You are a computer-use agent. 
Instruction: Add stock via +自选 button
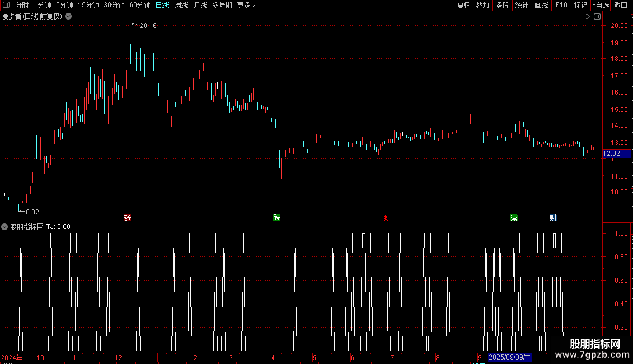(601, 5)
